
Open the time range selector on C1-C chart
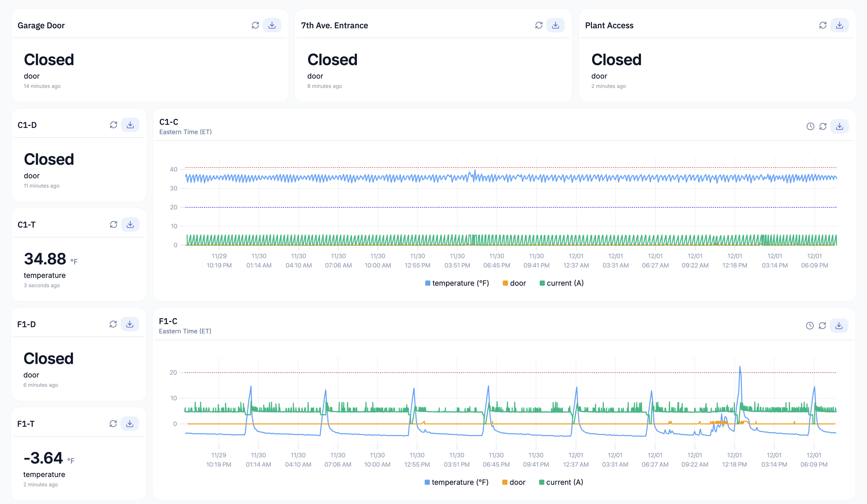[810, 126]
